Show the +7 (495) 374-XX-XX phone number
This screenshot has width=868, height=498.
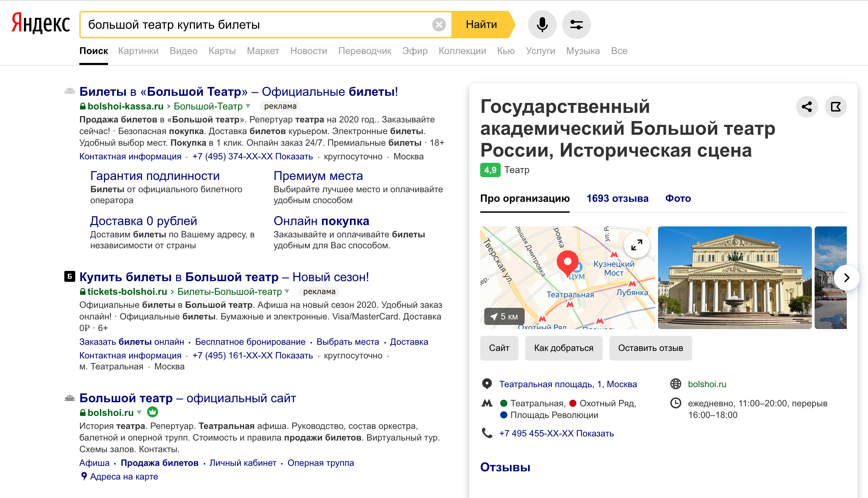click(252, 156)
